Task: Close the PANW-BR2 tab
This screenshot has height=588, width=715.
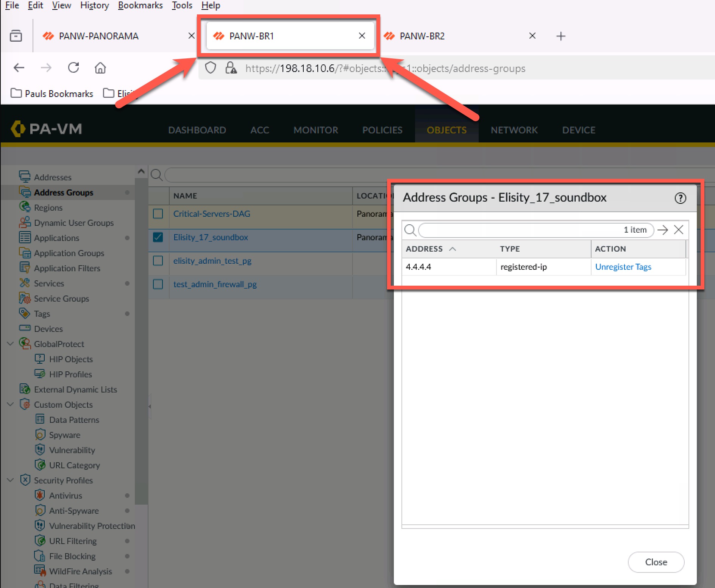Action: tap(532, 36)
